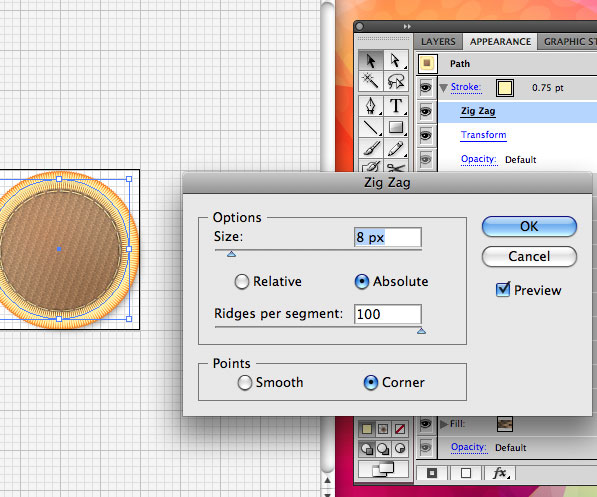Hide the Zig Zag effect visibility eye

point(425,112)
